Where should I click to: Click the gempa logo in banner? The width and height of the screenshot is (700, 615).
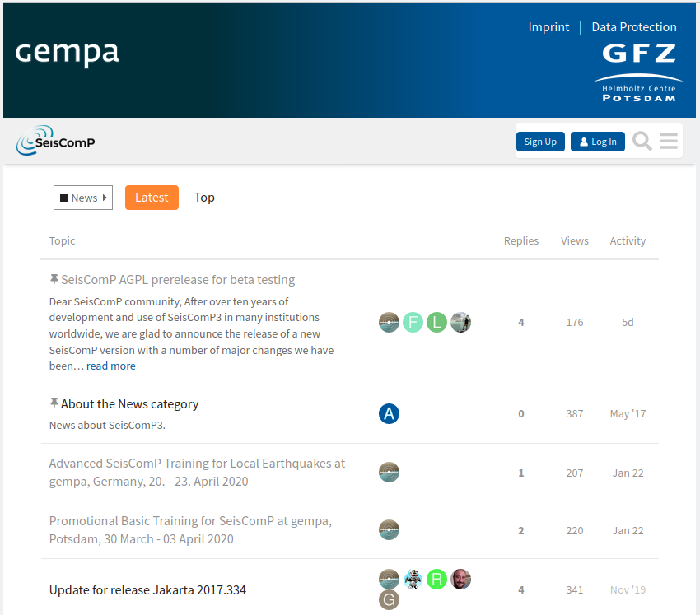pos(68,54)
